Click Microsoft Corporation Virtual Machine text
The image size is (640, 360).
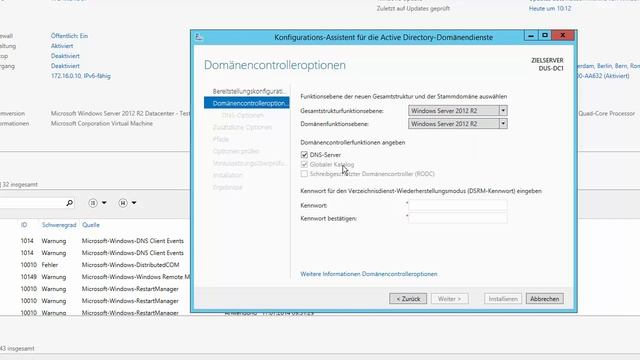(x=102, y=123)
